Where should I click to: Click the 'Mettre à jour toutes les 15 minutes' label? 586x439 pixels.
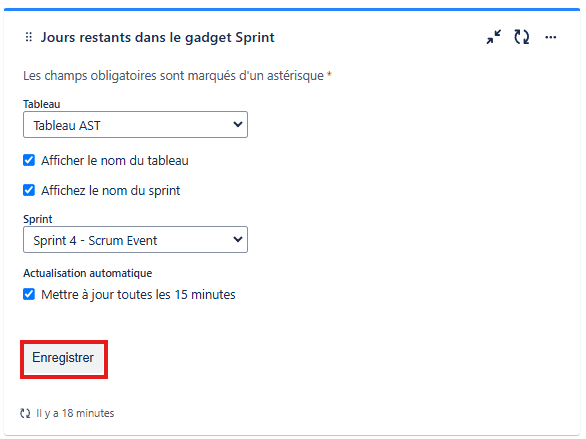[x=138, y=295]
